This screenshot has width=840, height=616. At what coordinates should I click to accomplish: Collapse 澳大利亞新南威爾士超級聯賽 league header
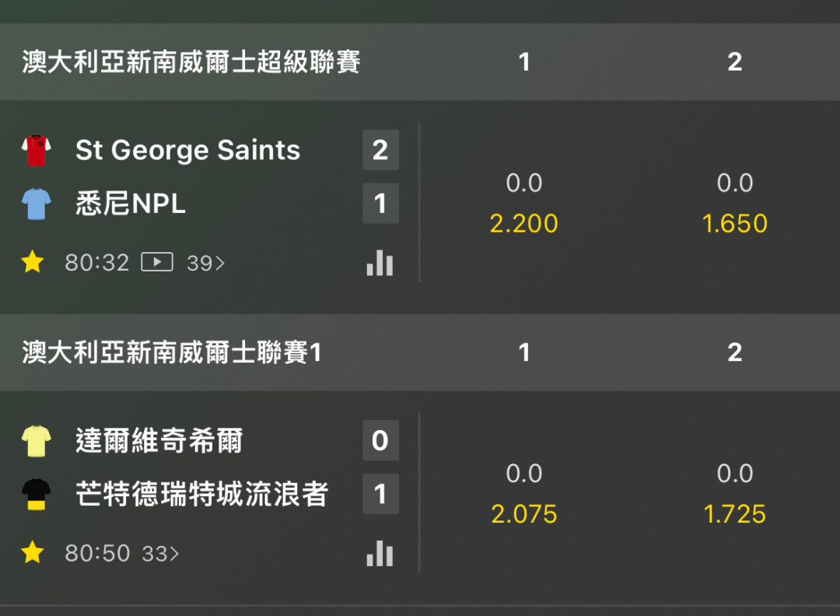(420, 61)
